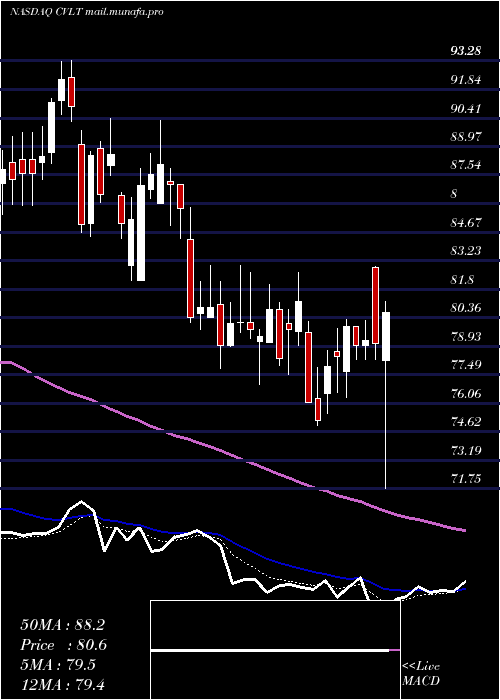This screenshot has height=700, width=500.
Task: Select the 71.75 price axis label
Action: pos(466,479)
